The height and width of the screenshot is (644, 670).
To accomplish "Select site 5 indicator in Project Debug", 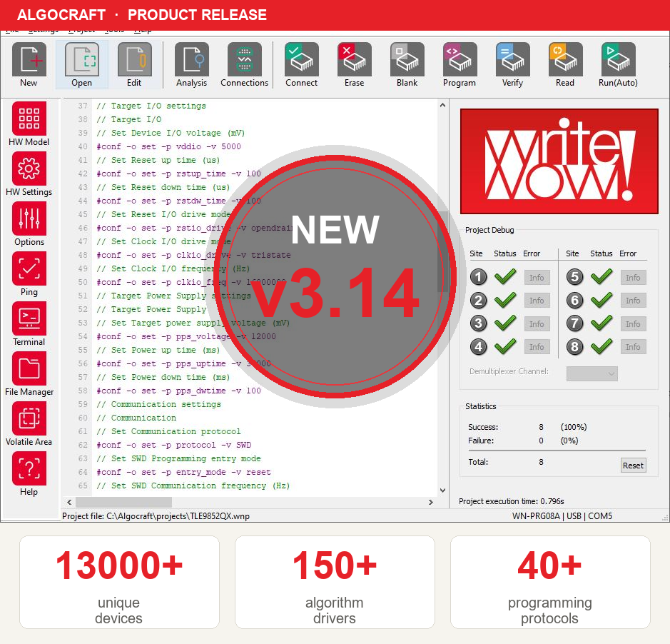I will click(x=574, y=277).
